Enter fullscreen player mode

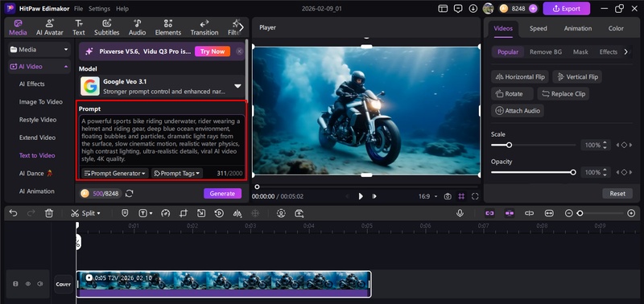475,196
